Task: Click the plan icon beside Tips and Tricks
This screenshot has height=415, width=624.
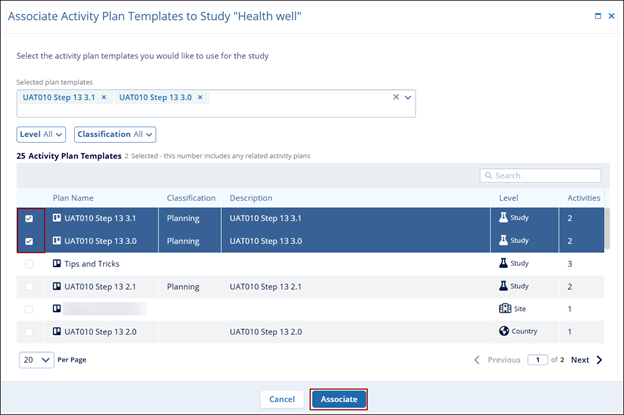Action: 57,264
